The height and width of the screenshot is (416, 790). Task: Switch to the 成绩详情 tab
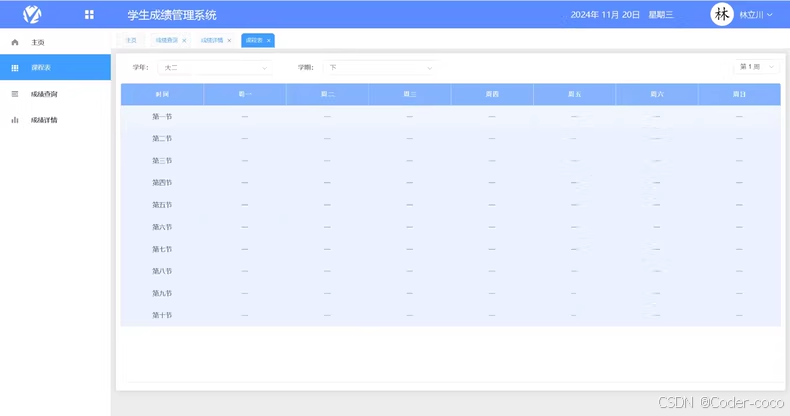212,40
